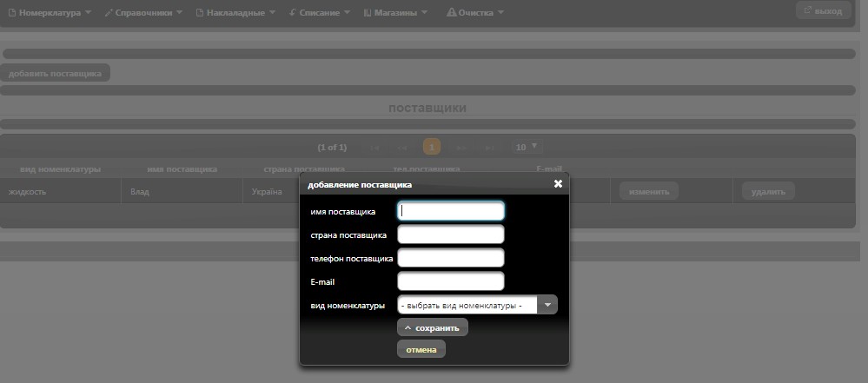The width and height of the screenshot is (868, 383).
Task: Click the dropdown arrow of вид номенклатуры
Action: coord(547,305)
